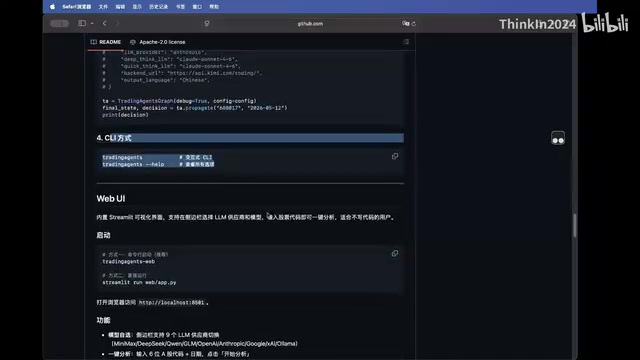
Task: Switch to the README tab
Action: 106,42
